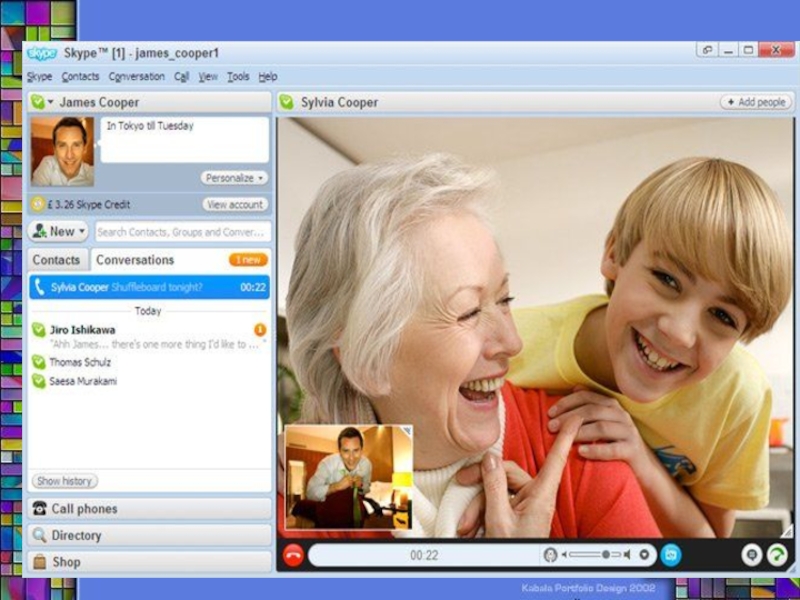
Task: Toggle the blue video camera button
Action: tap(670, 555)
